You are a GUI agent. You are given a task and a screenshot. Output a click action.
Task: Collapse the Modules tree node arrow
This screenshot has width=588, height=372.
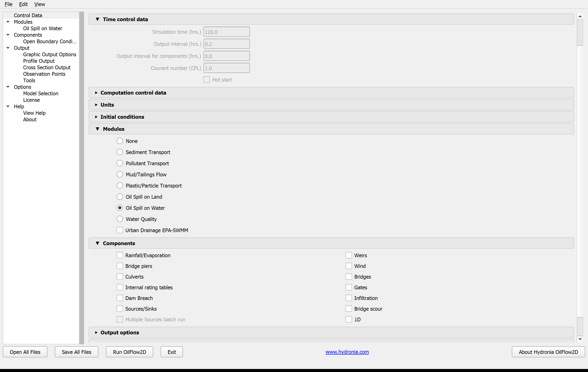click(x=8, y=22)
